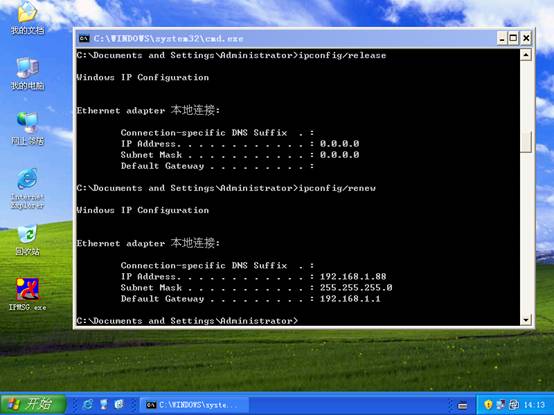Click the released IP Address 0.0.0.0 value
The image size is (554, 415).
point(340,144)
